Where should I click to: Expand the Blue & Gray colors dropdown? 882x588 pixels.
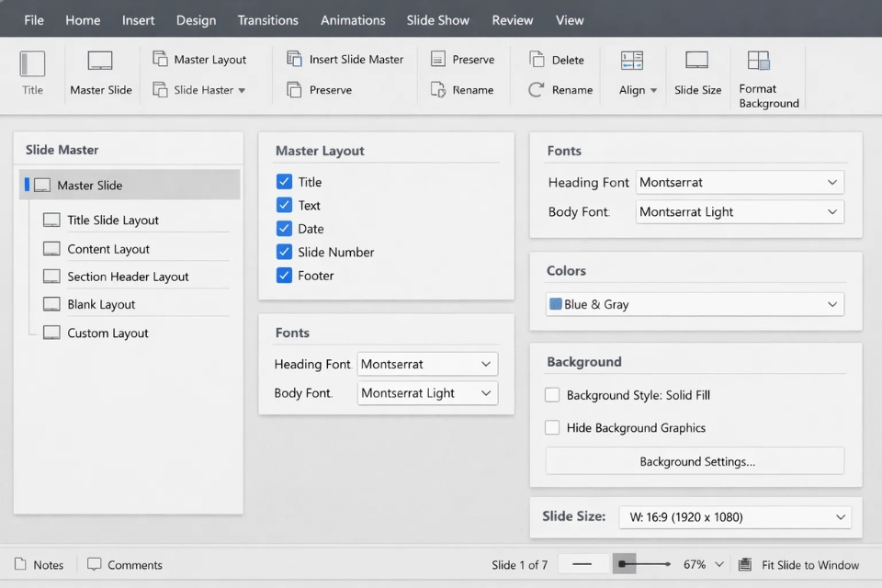695,304
